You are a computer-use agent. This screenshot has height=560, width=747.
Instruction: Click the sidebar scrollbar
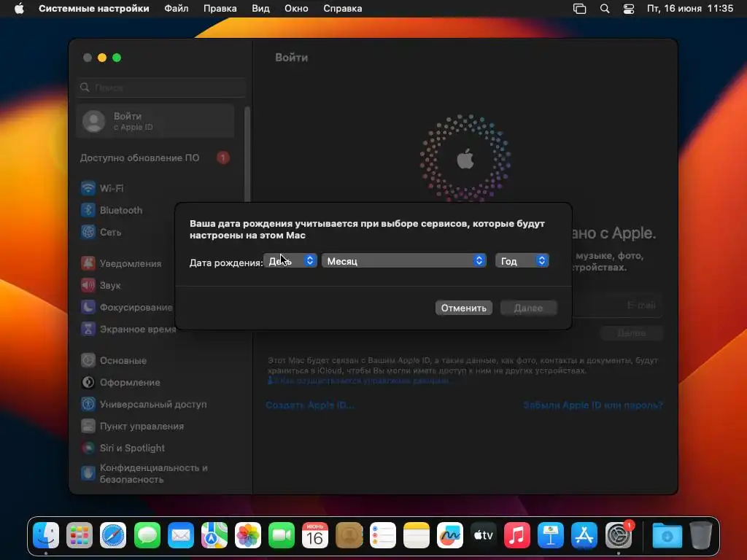(247, 155)
